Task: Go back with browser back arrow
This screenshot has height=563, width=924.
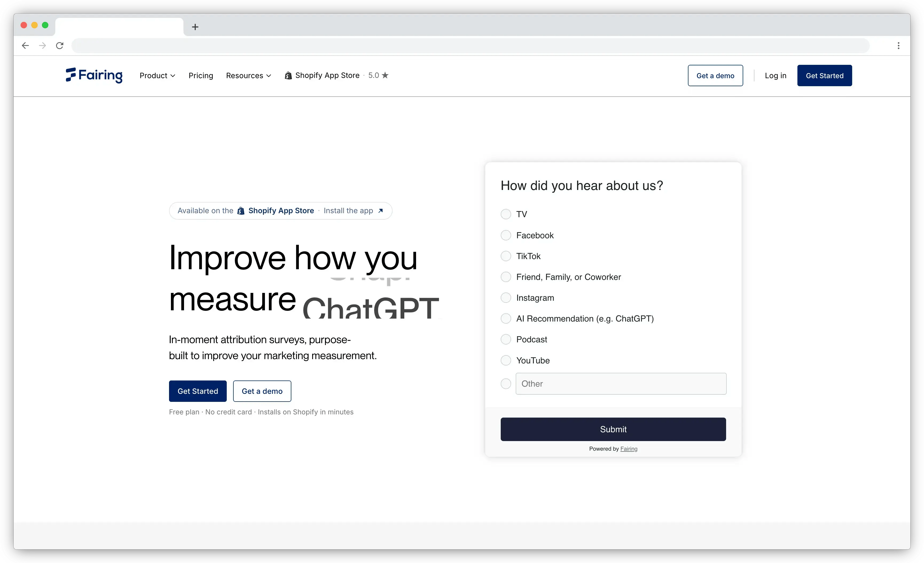Action: [x=25, y=46]
